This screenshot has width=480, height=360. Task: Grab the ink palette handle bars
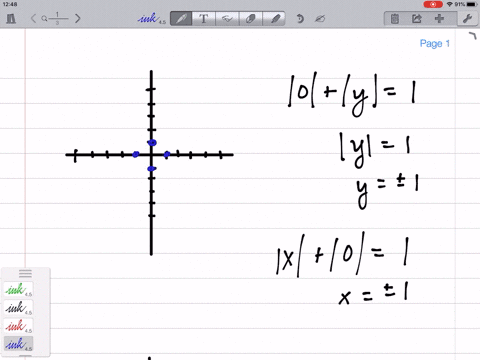click(x=25, y=274)
